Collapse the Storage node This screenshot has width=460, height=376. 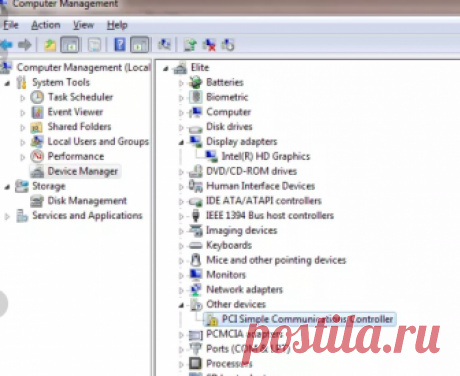[7, 187]
